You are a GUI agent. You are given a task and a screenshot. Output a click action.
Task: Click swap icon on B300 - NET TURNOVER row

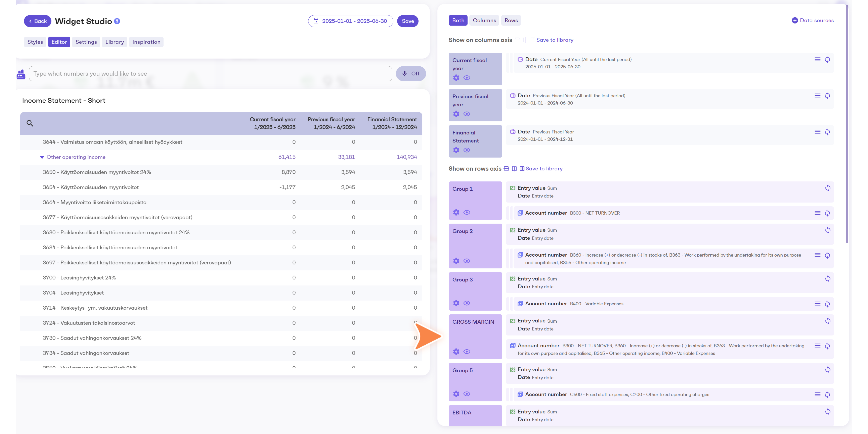[x=827, y=213]
